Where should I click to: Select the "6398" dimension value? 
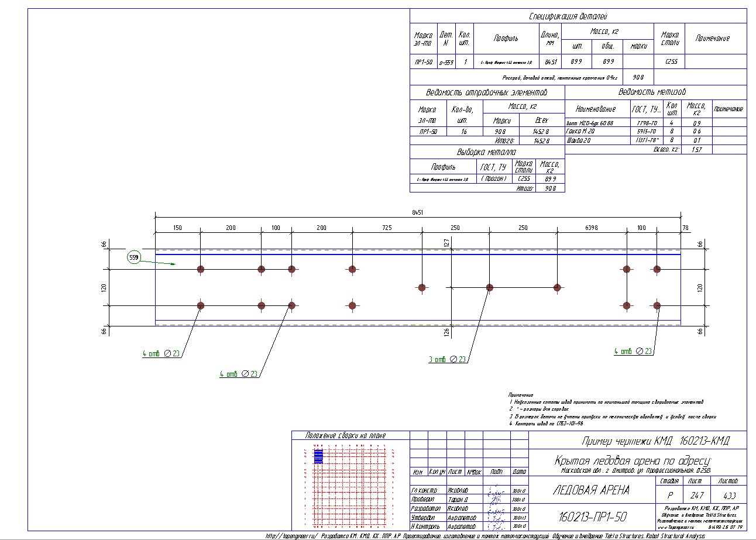(592, 227)
